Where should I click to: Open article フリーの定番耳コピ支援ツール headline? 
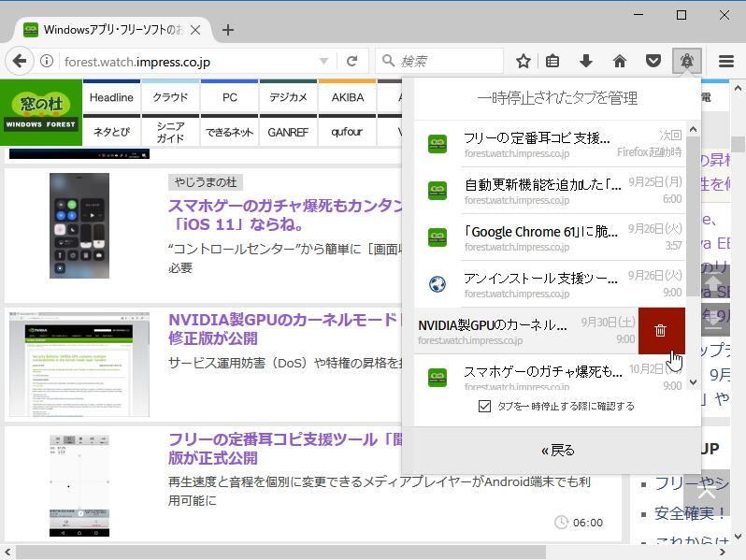tap(285, 448)
